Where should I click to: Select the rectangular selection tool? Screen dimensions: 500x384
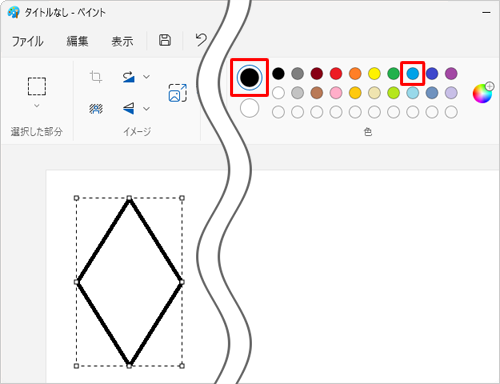37,86
